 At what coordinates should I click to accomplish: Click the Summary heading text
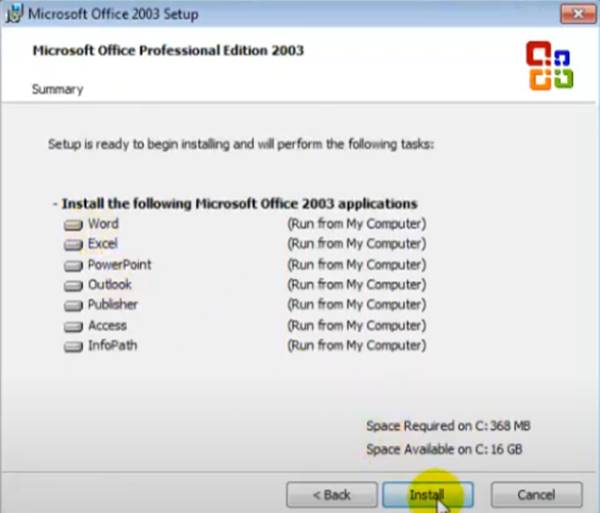tap(57, 89)
